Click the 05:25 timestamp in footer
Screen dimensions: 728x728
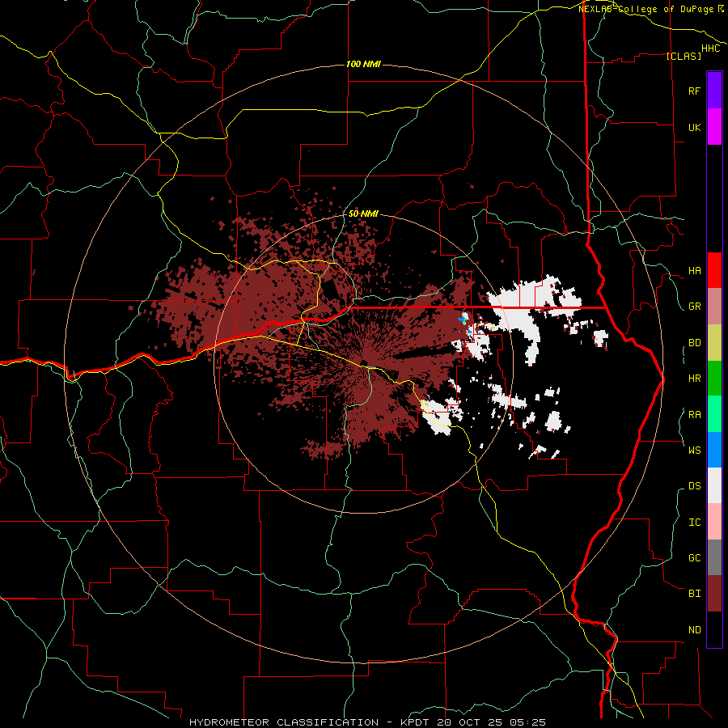tap(527, 722)
